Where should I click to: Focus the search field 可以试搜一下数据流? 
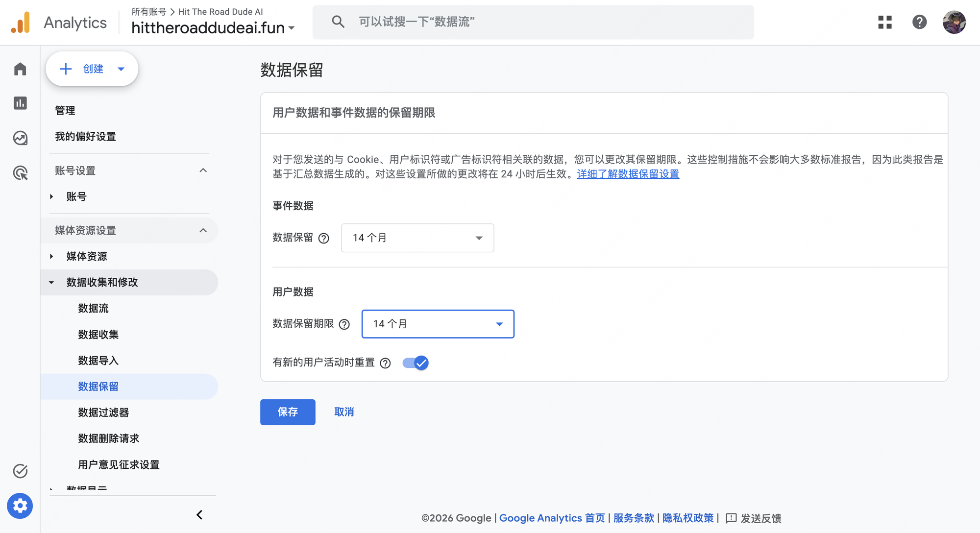pyautogui.click(x=533, y=22)
